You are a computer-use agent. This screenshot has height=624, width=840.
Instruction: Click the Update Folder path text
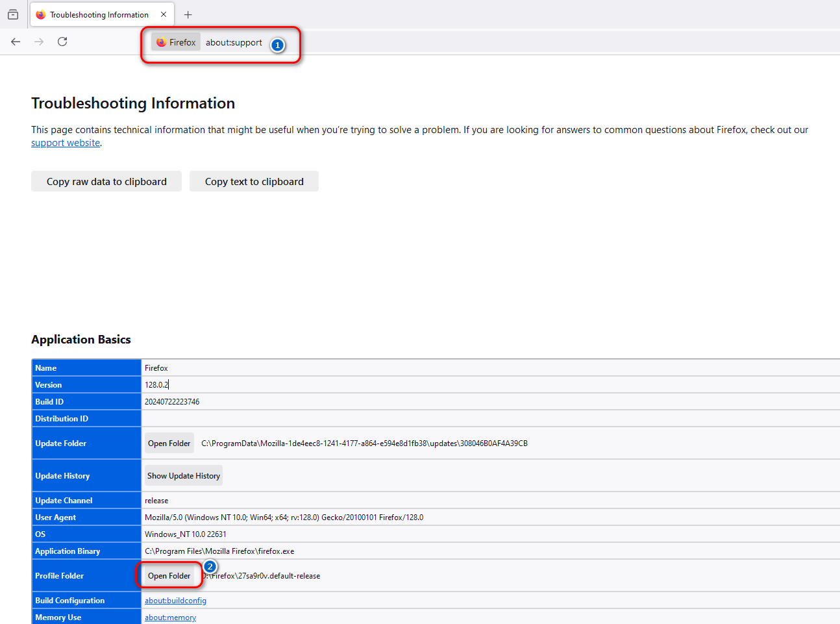(364, 443)
